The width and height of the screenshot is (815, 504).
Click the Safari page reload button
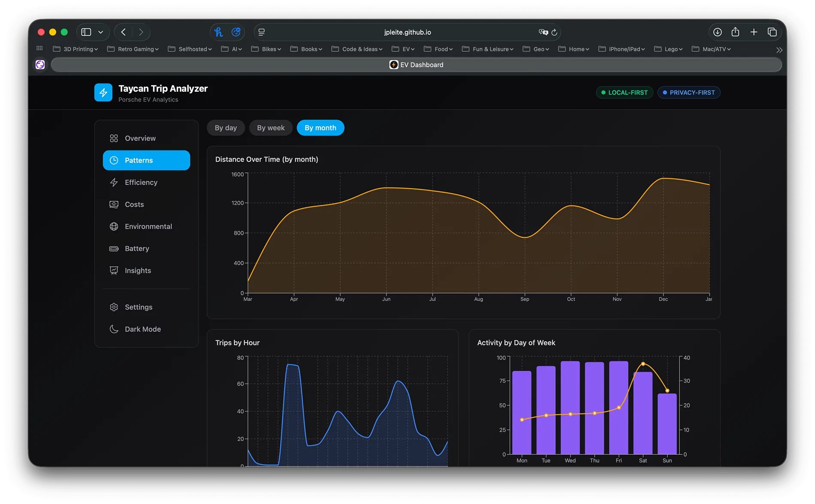coord(554,32)
